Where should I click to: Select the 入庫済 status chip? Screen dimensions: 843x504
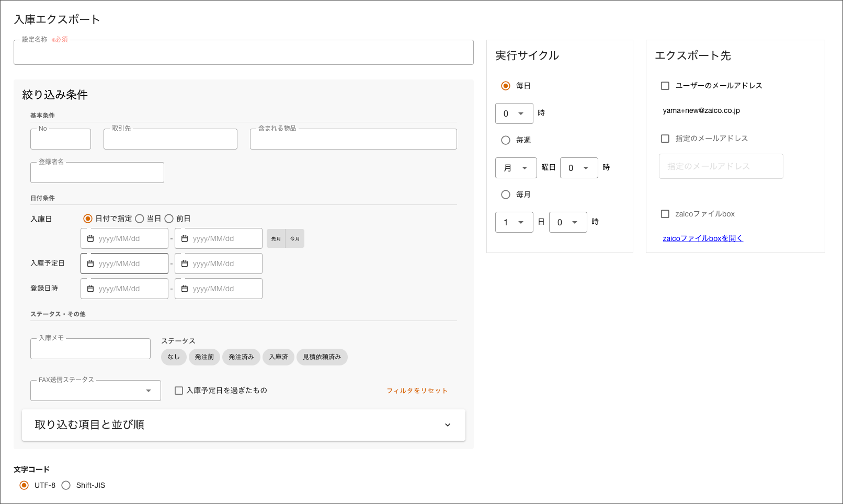279,357
